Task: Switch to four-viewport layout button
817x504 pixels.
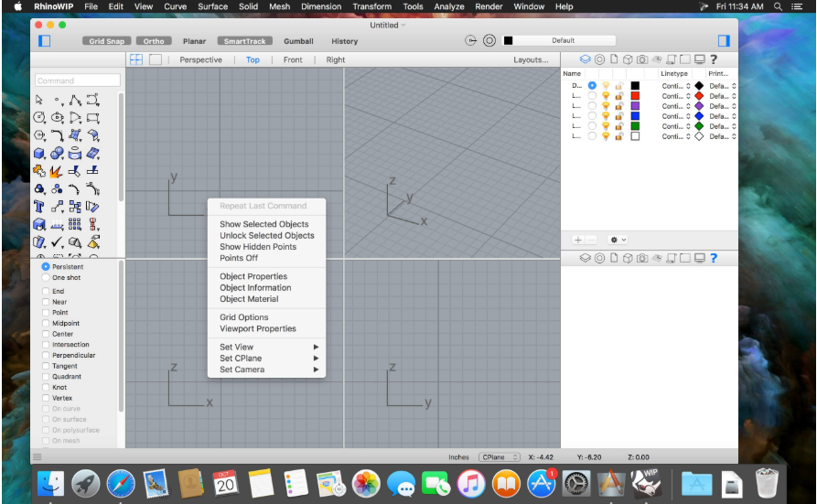Action: point(136,59)
